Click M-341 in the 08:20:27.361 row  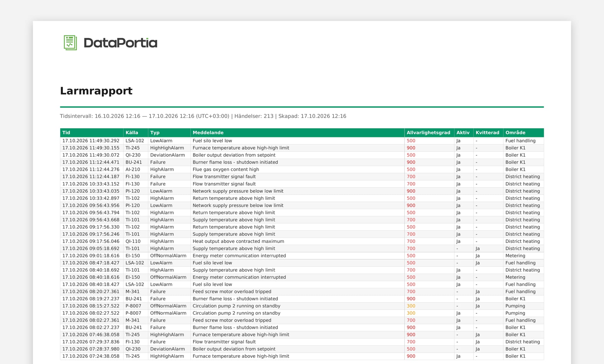(x=132, y=292)
